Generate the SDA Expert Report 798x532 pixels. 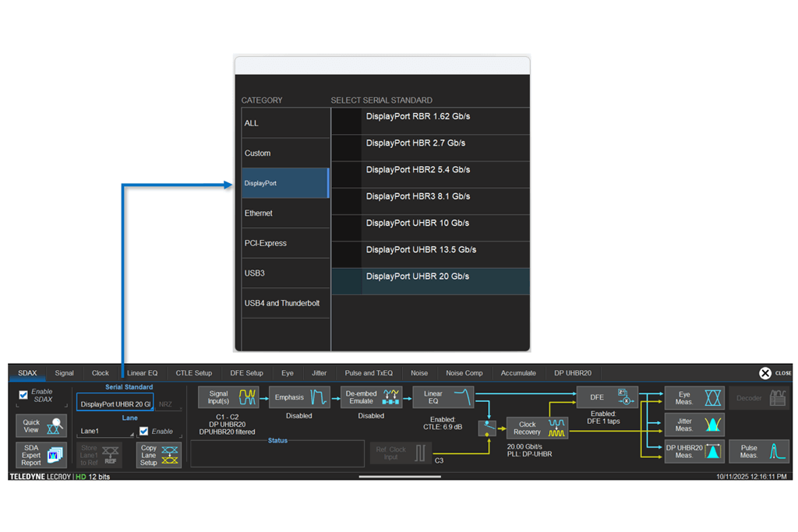coord(41,455)
